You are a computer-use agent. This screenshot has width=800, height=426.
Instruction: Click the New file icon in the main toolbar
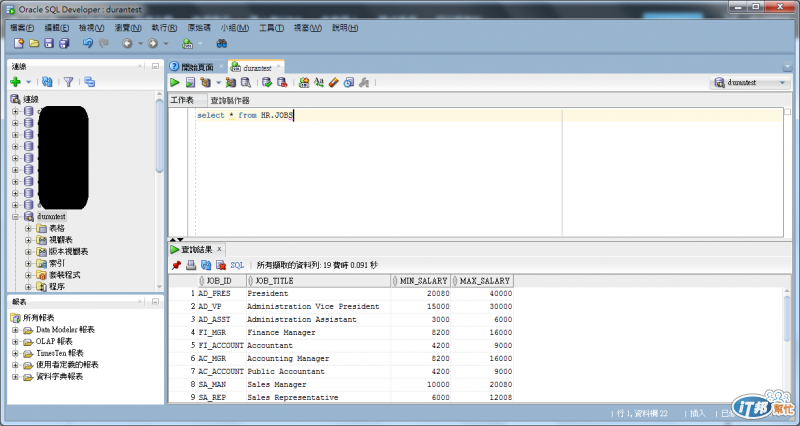pos(19,43)
